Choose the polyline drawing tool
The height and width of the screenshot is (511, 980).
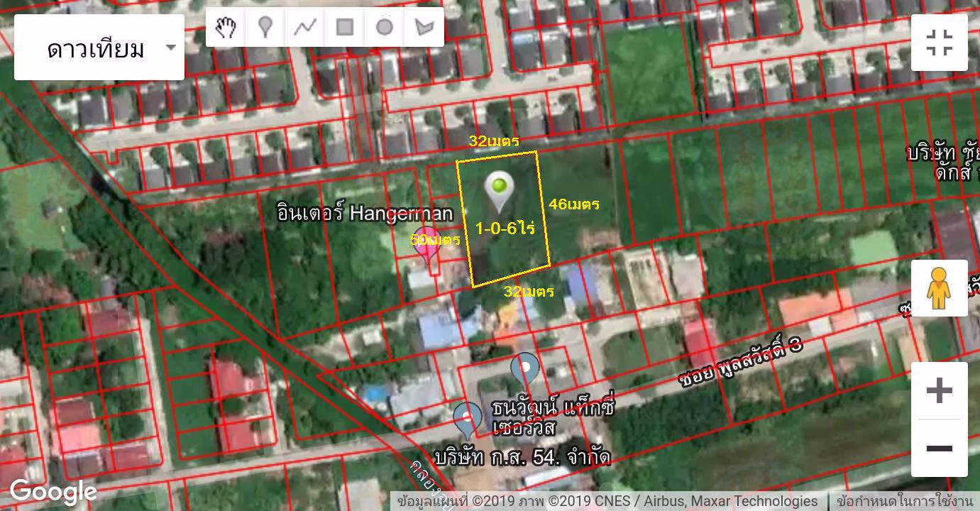pos(305,28)
